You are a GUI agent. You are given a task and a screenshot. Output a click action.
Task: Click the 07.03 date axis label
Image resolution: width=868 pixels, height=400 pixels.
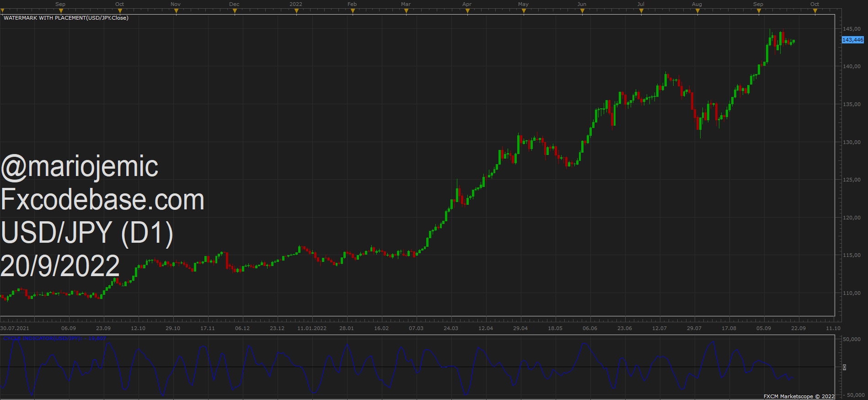coord(416,328)
